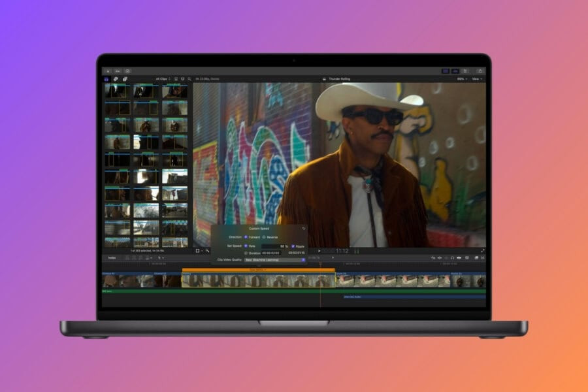Click the browser search magnifier icon
588x392 pixels.
coord(189,79)
